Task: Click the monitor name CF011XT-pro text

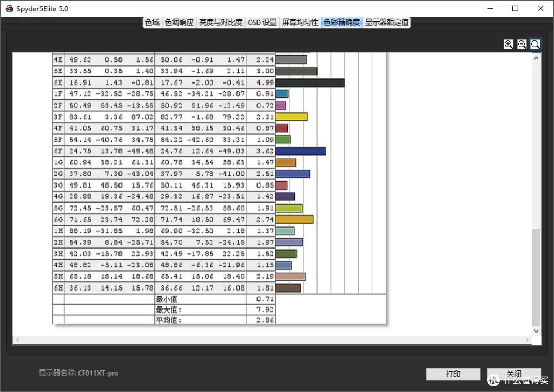Action: click(98, 373)
